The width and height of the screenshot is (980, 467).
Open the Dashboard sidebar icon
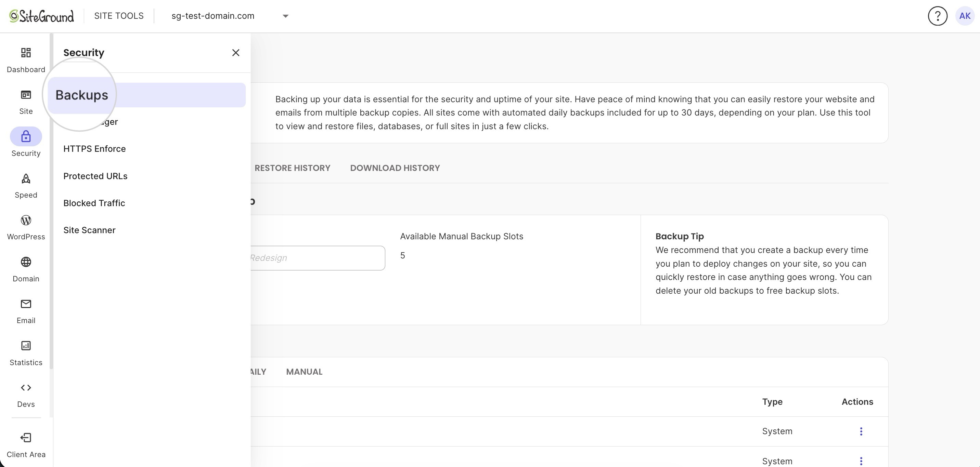click(26, 53)
